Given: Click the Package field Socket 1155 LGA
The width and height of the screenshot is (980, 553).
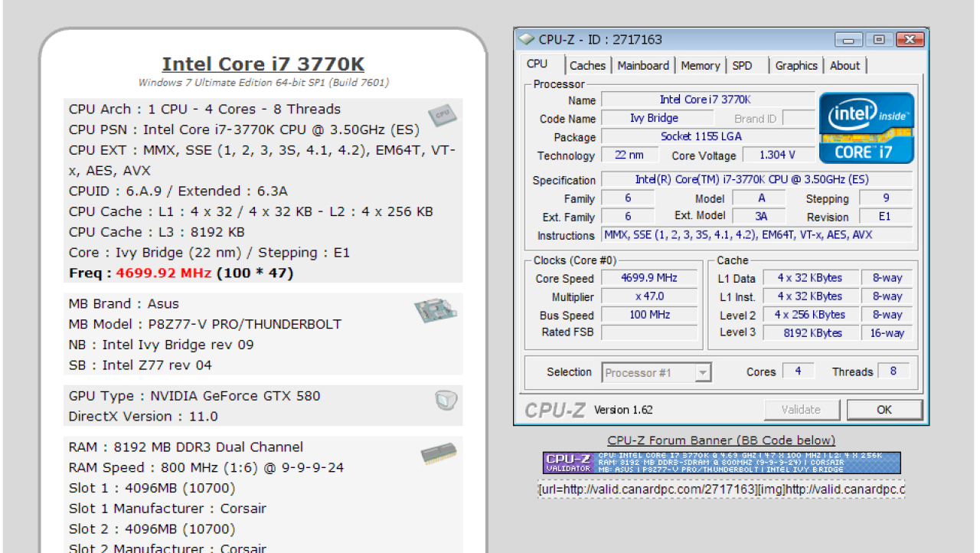Looking at the screenshot, I should [x=707, y=137].
